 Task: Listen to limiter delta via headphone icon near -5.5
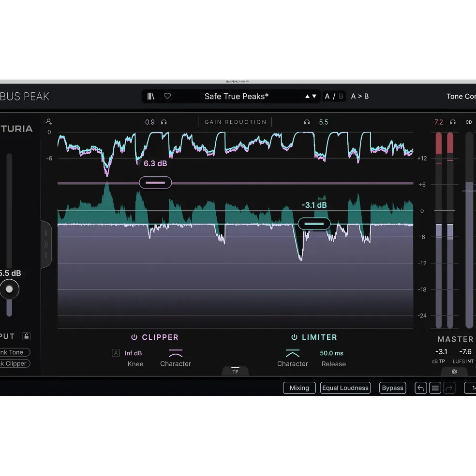(307, 122)
